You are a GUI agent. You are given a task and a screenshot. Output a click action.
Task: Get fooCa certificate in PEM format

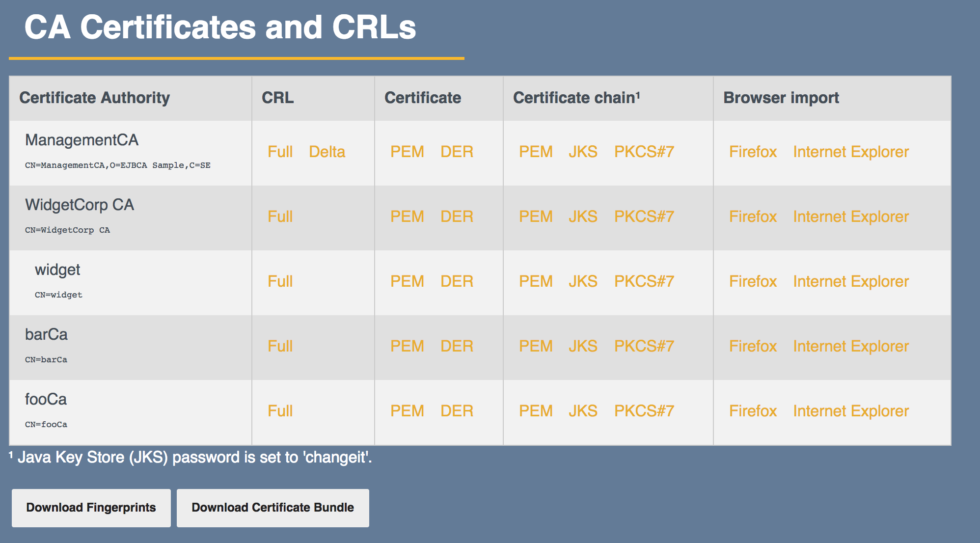click(407, 411)
